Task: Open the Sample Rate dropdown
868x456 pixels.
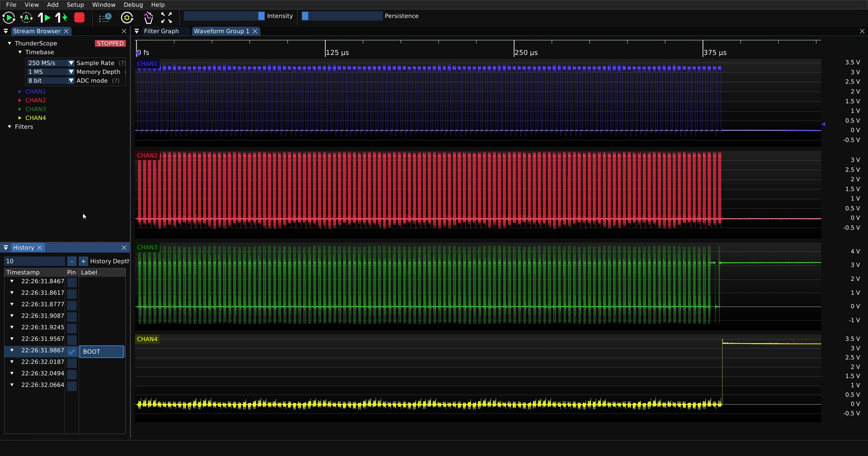Action: tap(51, 63)
